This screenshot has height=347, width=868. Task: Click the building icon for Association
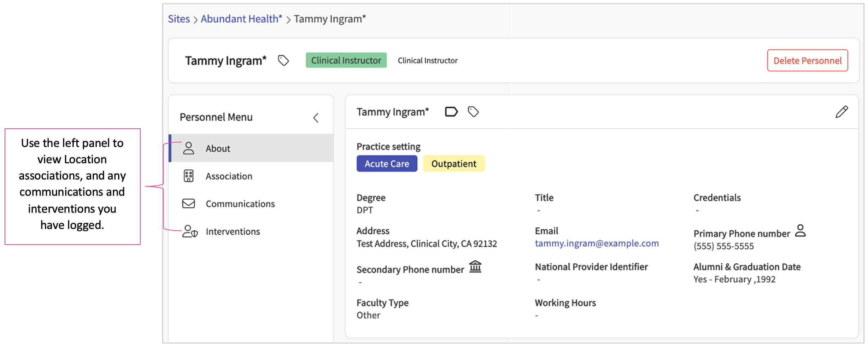[188, 176]
